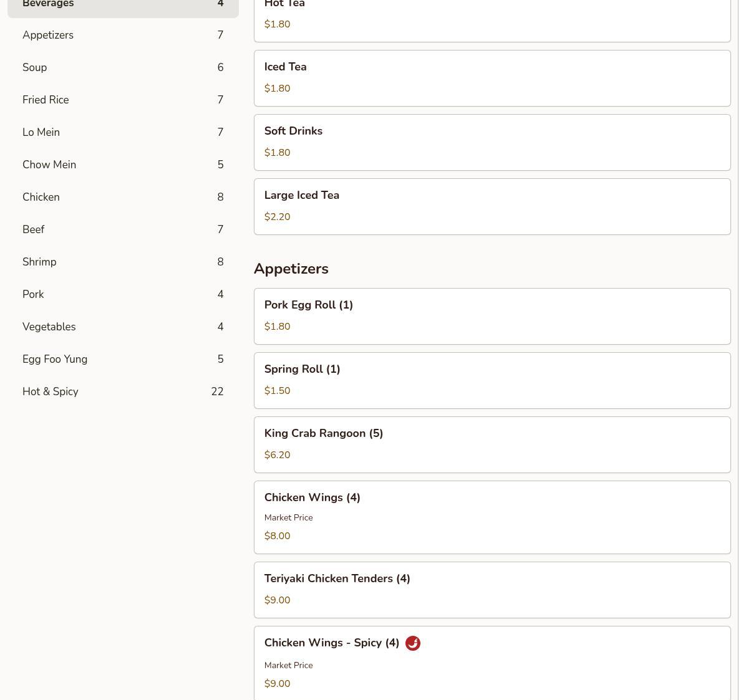The height and width of the screenshot is (700, 751).
Task: Choose the Shrimp category
Action: pos(123,262)
